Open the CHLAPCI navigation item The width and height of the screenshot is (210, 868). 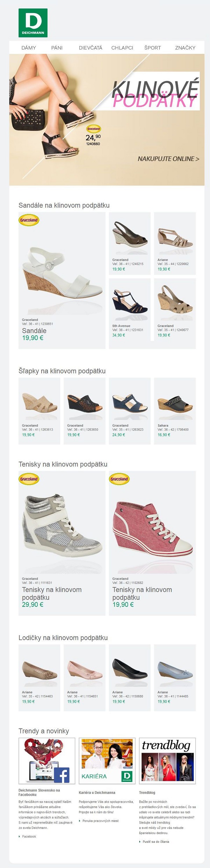122,48
